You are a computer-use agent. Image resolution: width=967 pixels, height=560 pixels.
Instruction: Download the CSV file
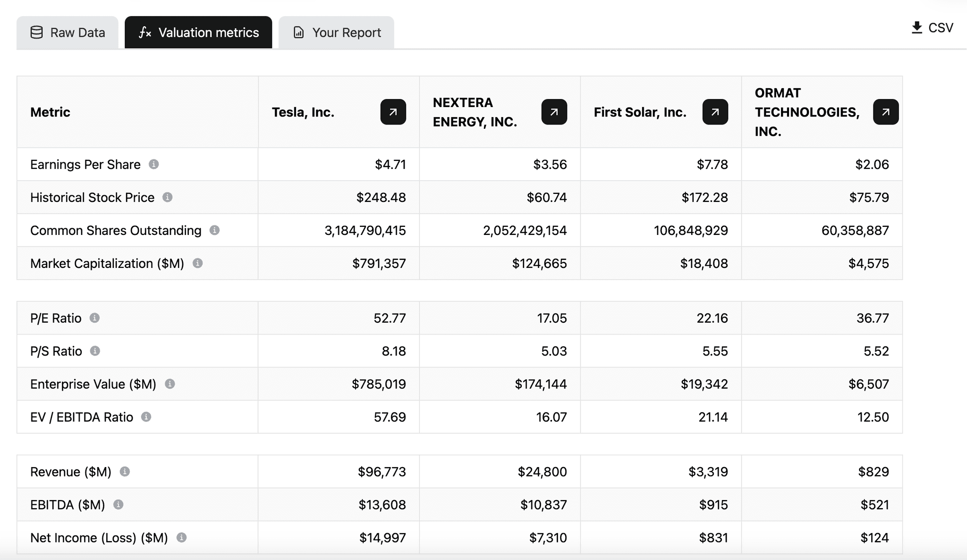[932, 28]
